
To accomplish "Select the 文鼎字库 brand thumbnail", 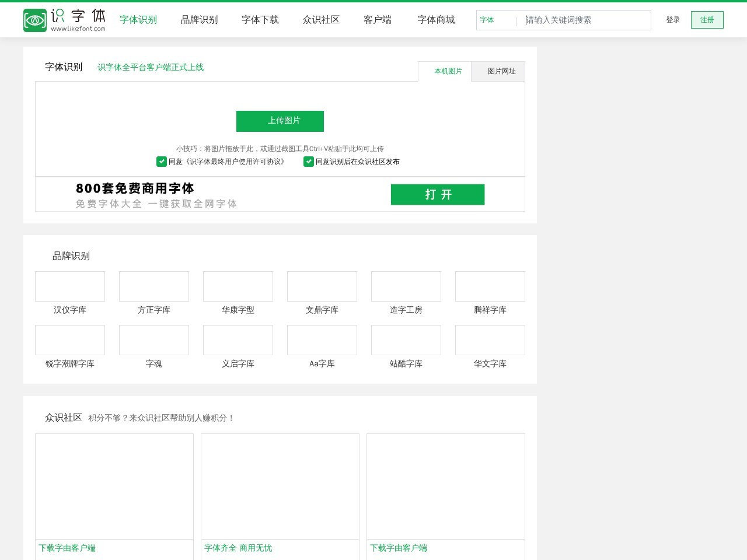I will click(322, 286).
